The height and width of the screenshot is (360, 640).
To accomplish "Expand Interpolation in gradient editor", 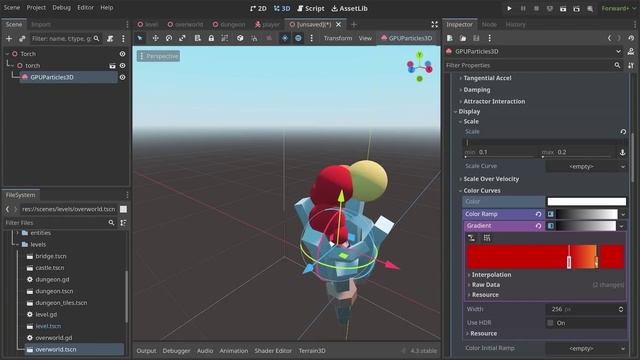I will point(491,275).
